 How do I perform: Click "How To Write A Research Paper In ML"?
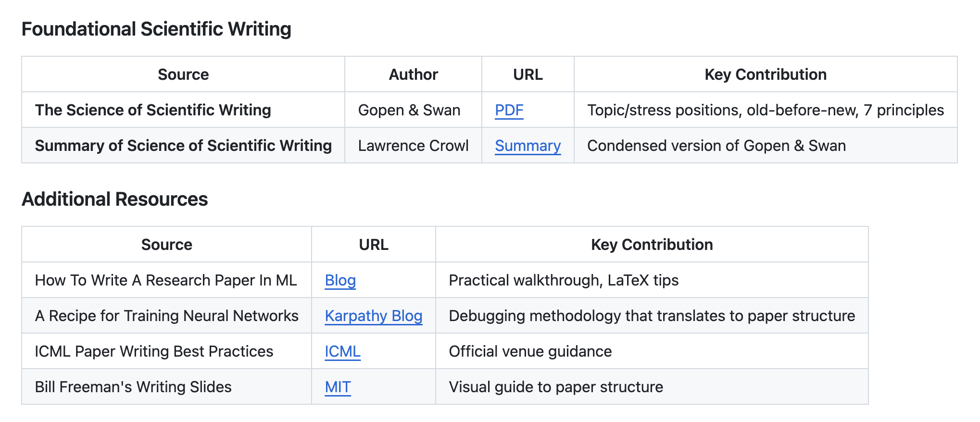pyautogui.click(x=166, y=280)
